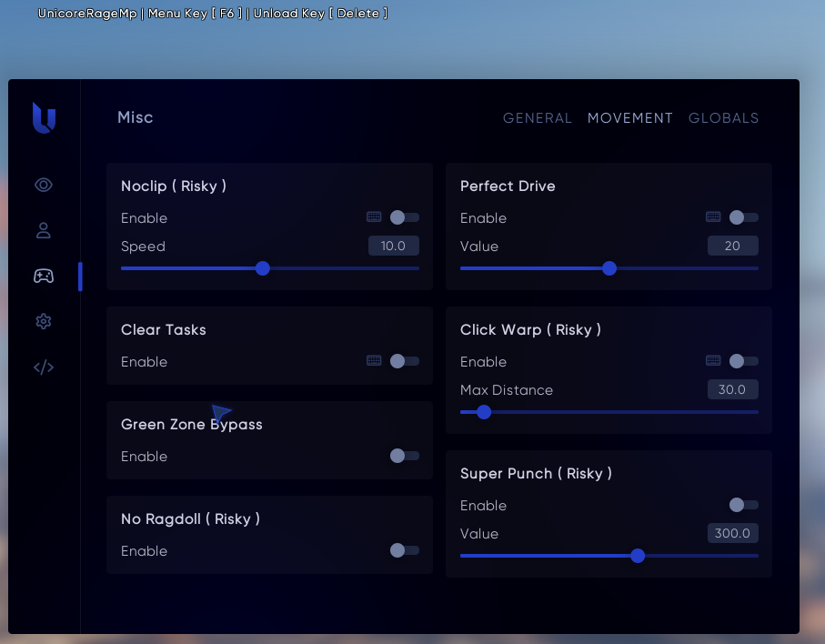
Task: Click the Noclip Speed value field 10.0
Action: coord(394,246)
